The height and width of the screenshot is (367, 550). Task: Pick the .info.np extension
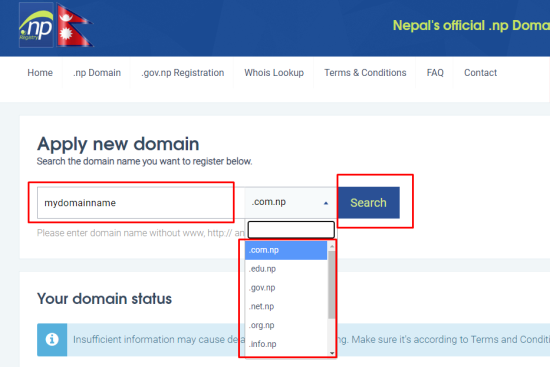[x=286, y=344]
